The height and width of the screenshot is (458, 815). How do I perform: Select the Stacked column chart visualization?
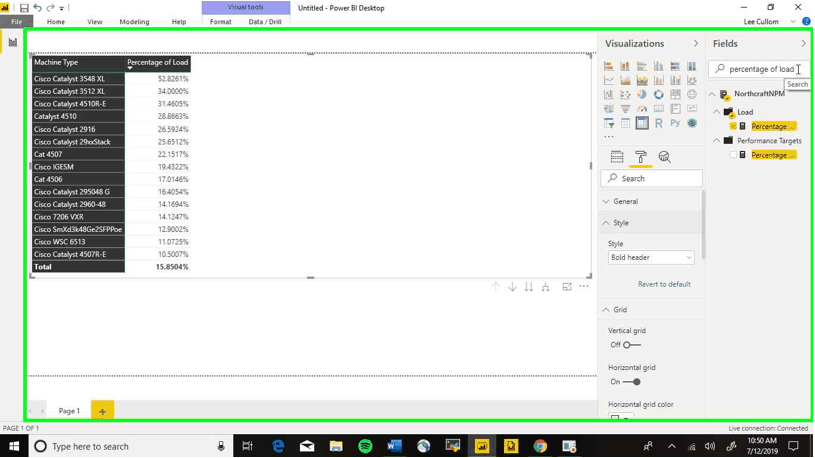point(625,66)
